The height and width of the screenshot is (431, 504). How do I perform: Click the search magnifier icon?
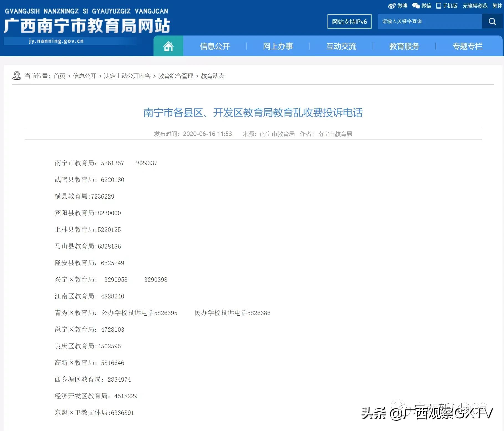(492, 22)
